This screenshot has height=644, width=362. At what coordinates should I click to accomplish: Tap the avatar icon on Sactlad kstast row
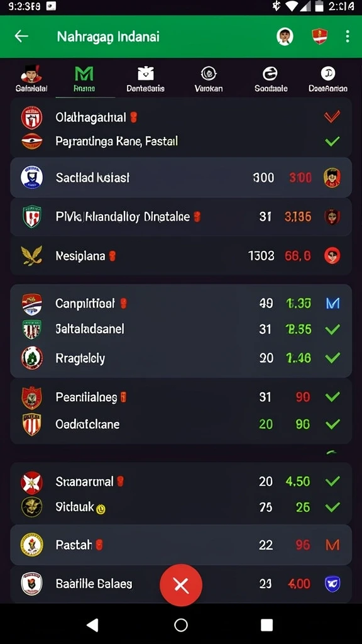(x=332, y=177)
